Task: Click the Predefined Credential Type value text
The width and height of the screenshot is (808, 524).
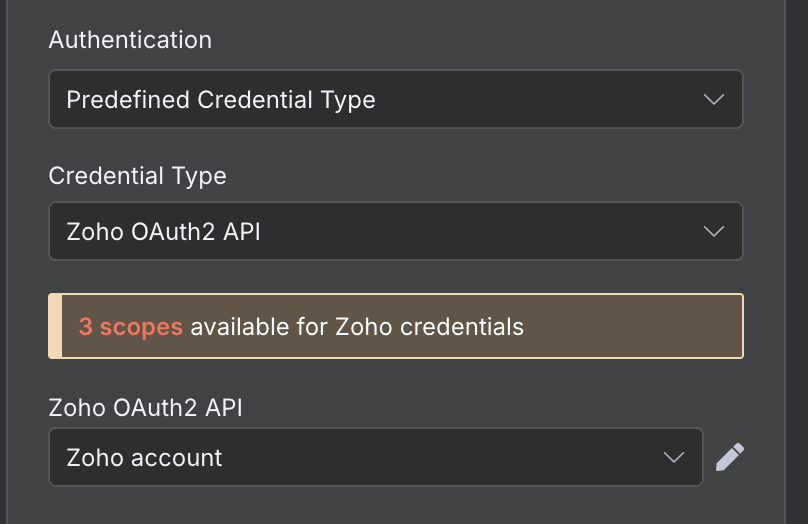Action: point(221,100)
